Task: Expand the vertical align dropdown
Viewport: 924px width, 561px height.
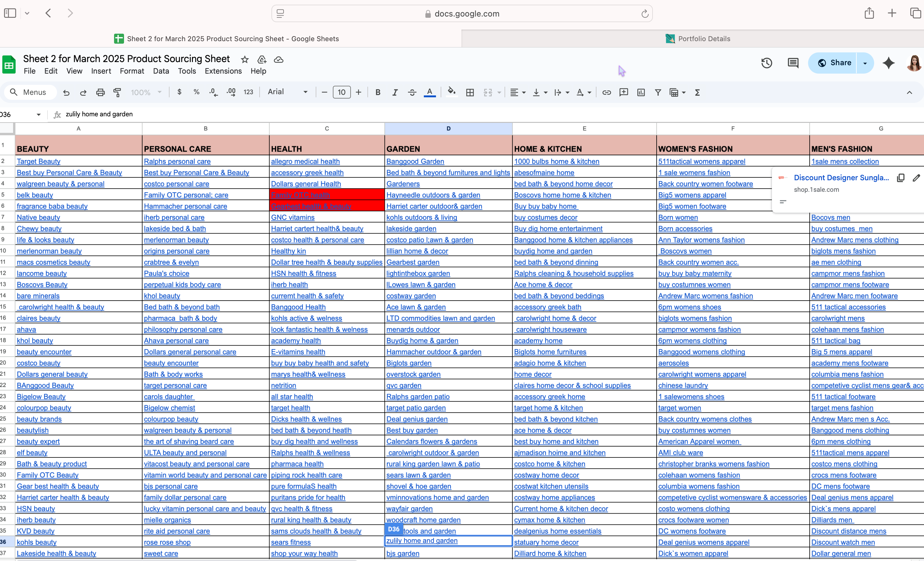Action: [546, 93]
